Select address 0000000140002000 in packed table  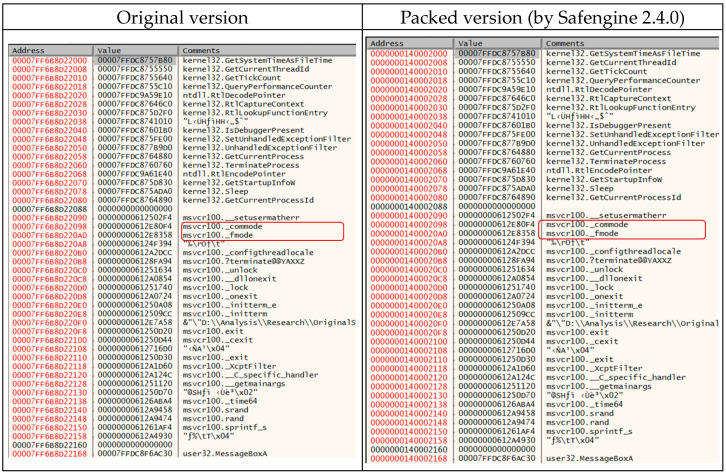[409, 54]
